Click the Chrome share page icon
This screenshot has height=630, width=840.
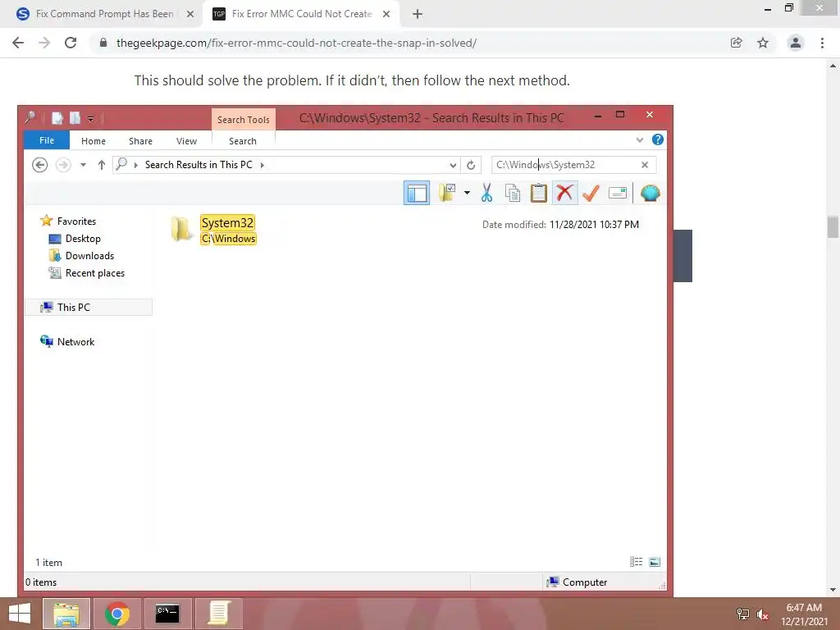(737, 43)
